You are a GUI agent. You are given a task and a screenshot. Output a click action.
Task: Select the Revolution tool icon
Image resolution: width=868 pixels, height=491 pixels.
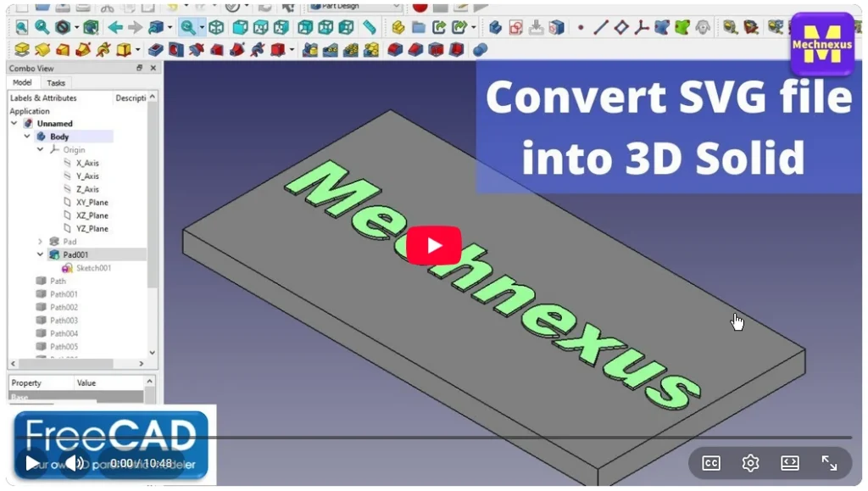pyautogui.click(x=42, y=50)
